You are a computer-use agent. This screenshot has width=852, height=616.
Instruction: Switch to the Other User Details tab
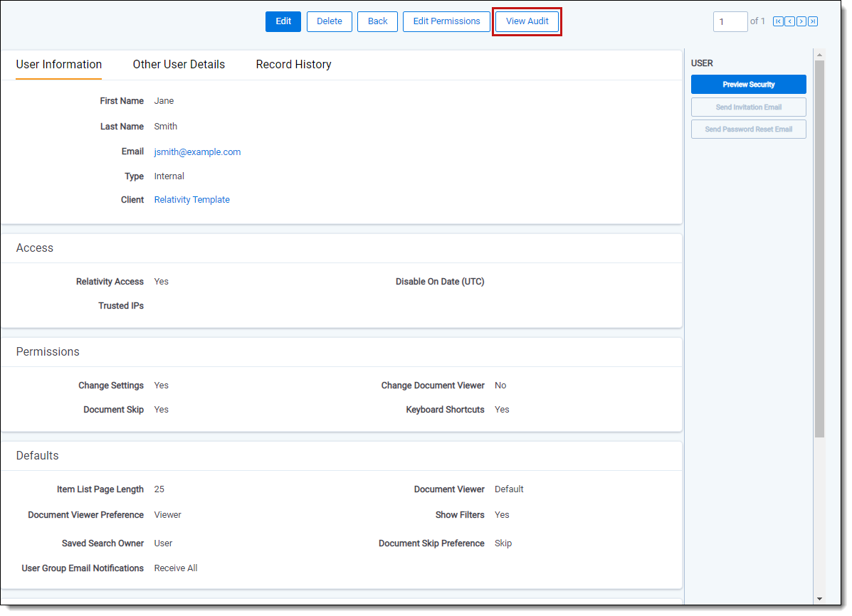click(179, 65)
